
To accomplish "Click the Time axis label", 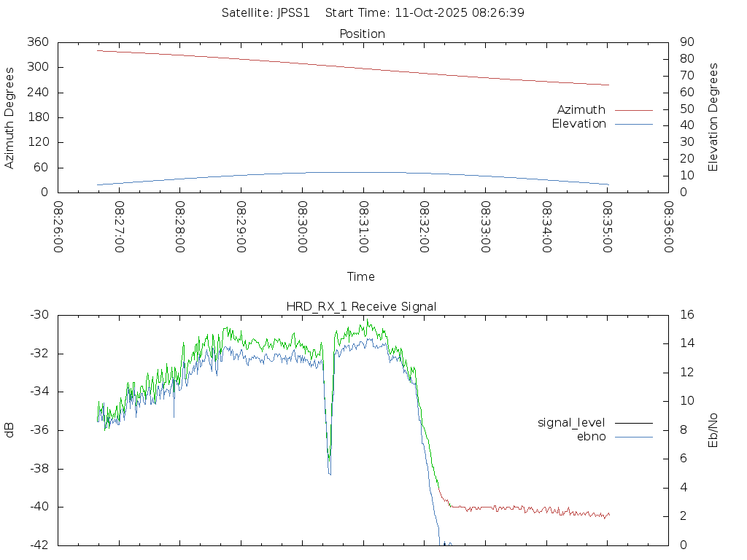I will pos(361,276).
